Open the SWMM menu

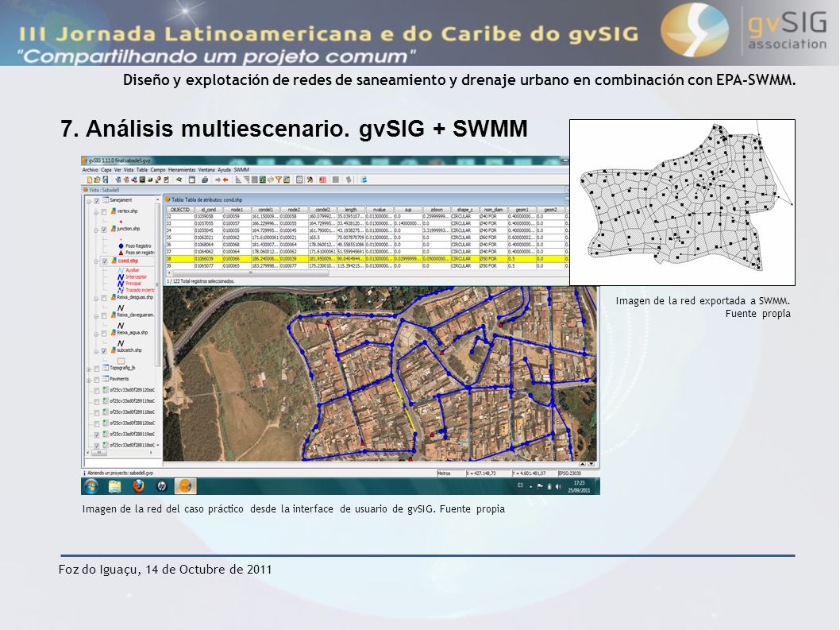point(241,170)
